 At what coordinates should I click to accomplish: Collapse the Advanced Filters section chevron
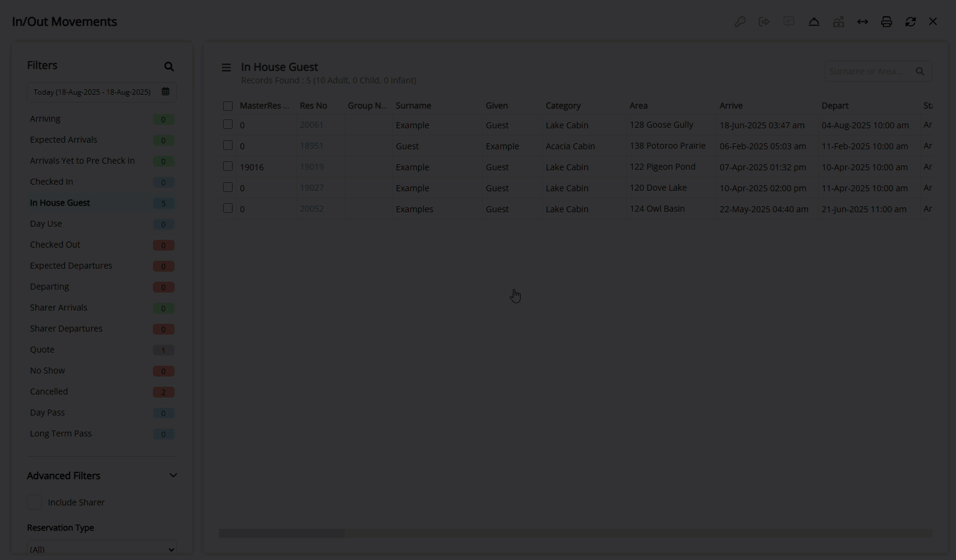click(173, 475)
